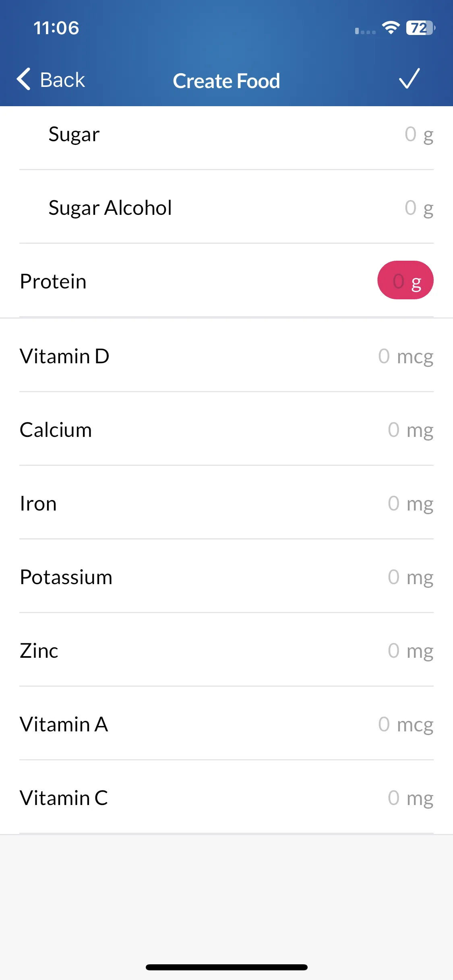Edit the Sugar Alcohol amount field
Viewport: 453px width, 980px height.
coord(419,208)
